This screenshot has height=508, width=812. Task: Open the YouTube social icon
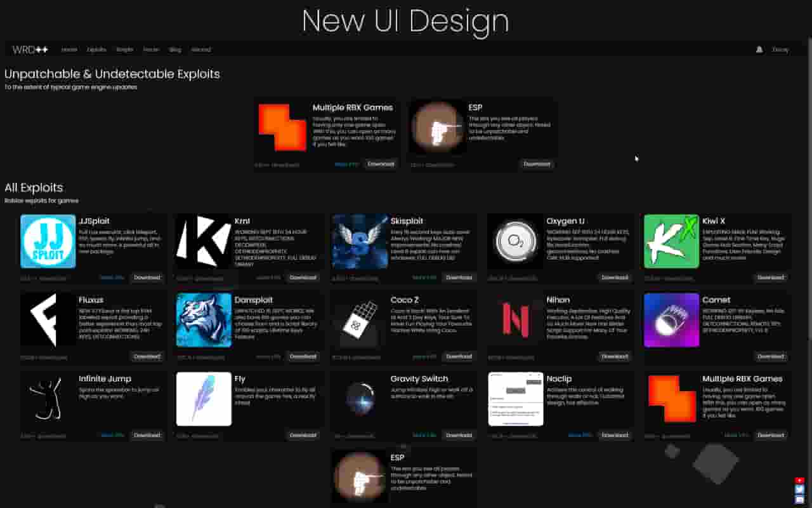(799, 481)
